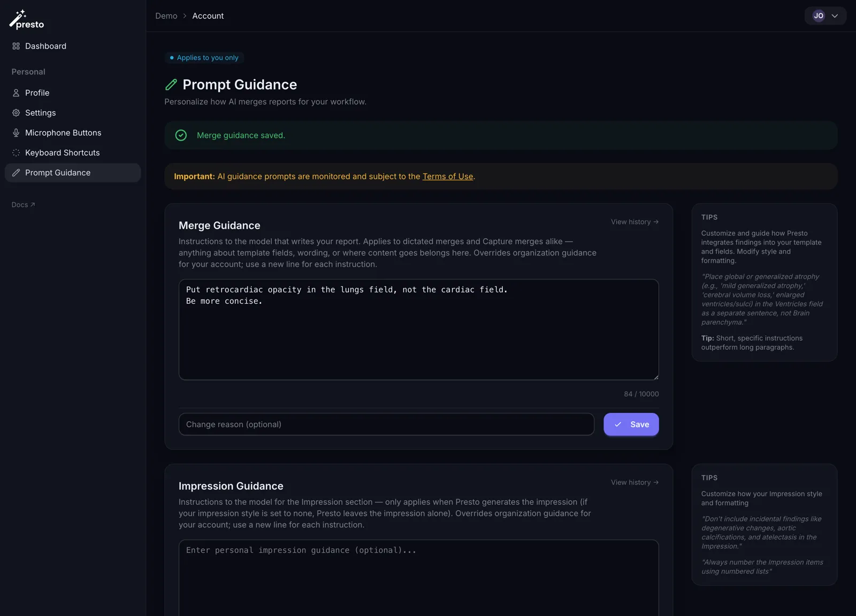Click the Tip about short specific instructions

click(x=752, y=343)
